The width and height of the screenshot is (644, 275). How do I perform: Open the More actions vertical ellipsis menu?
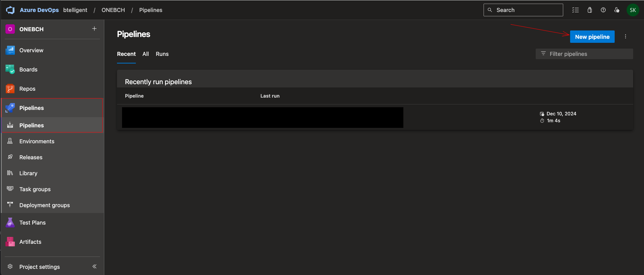tap(625, 37)
